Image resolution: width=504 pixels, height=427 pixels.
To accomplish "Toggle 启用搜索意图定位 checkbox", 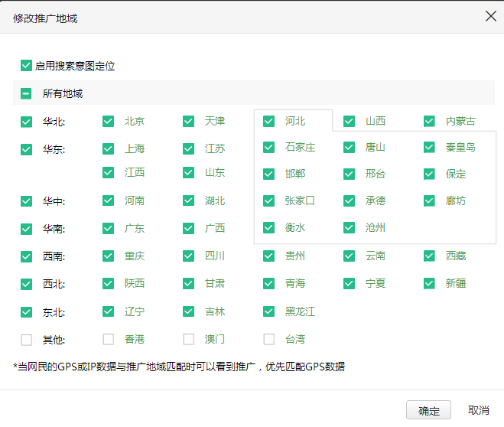I will coord(27,66).
